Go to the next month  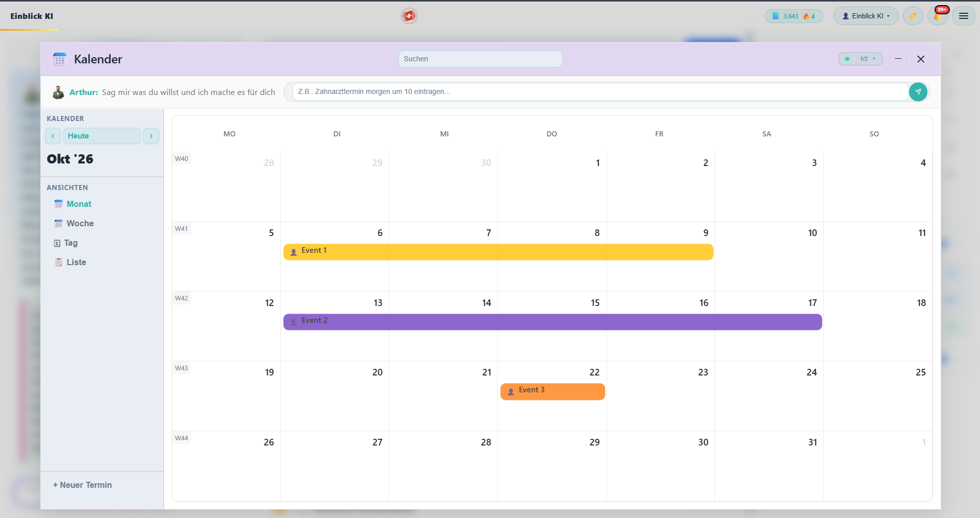[x=151, y=136]
